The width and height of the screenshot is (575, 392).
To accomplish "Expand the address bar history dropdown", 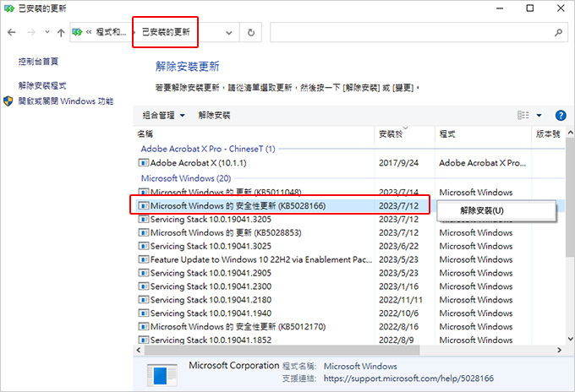I will (x=229, y=33).
